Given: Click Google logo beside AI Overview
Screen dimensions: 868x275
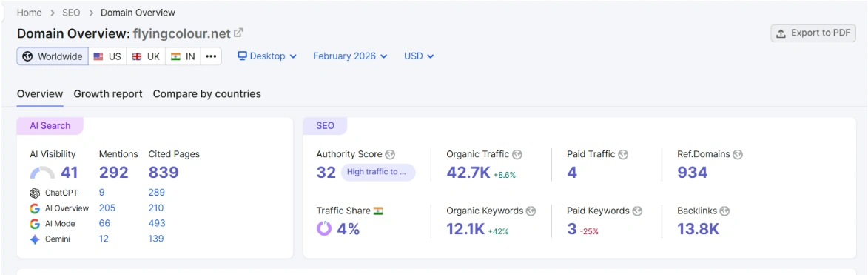Looking at the screenshot, I should pos(35,208).
